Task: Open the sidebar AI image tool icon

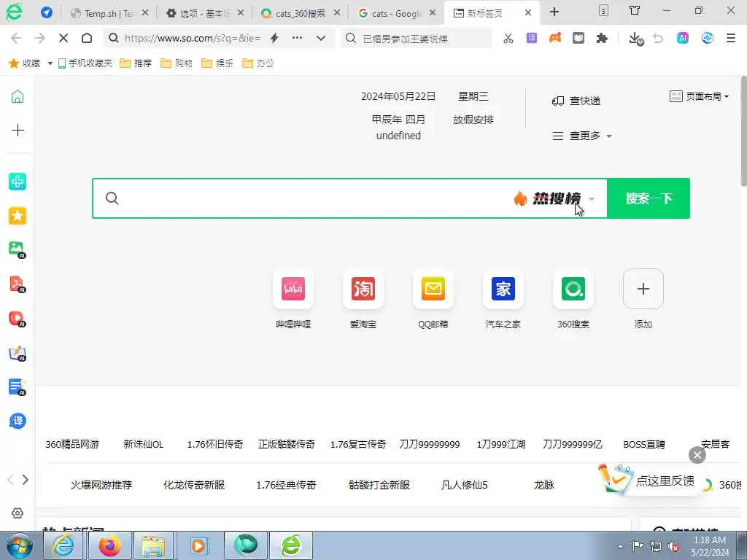Action: point(18,249)
